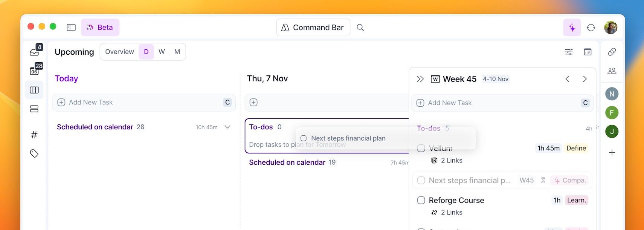This screenshot has height=230, width=644.
Task: Go to the next week arrow
Action: point(584,79)
